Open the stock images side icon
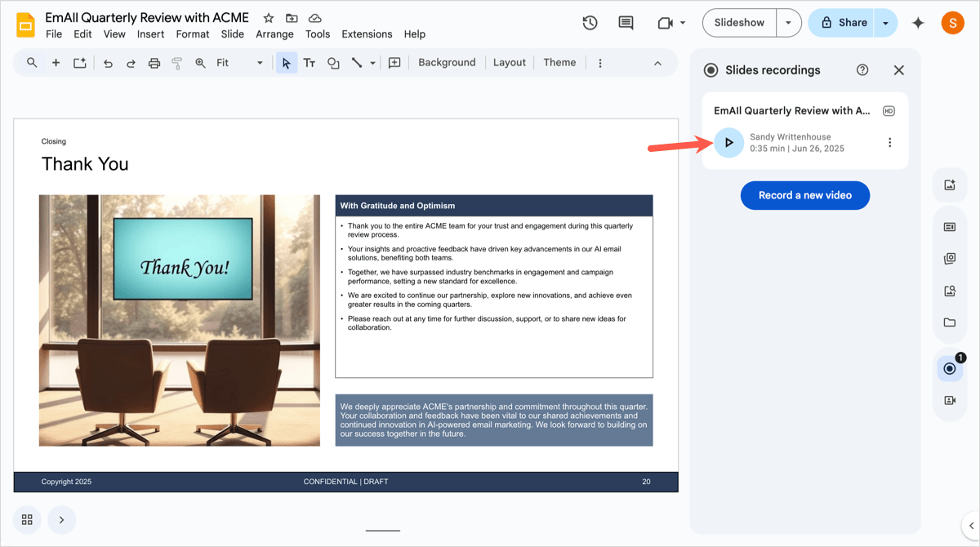980x547 pixels. click(949, 291)
